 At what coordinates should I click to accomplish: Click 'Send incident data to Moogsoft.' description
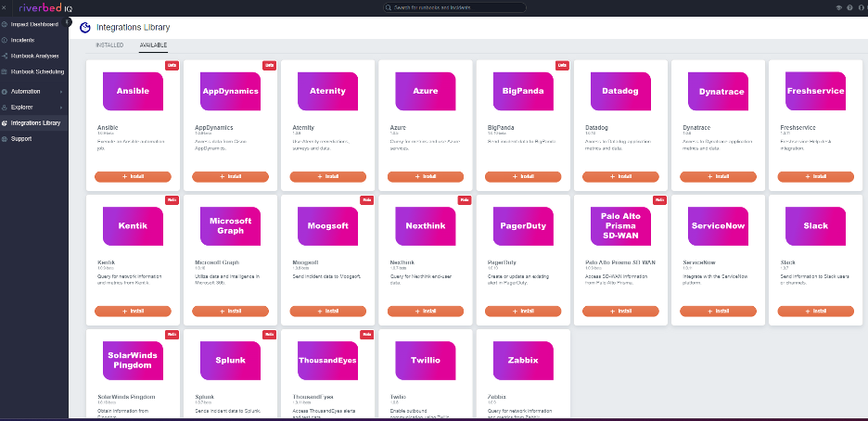coord(326,276)
